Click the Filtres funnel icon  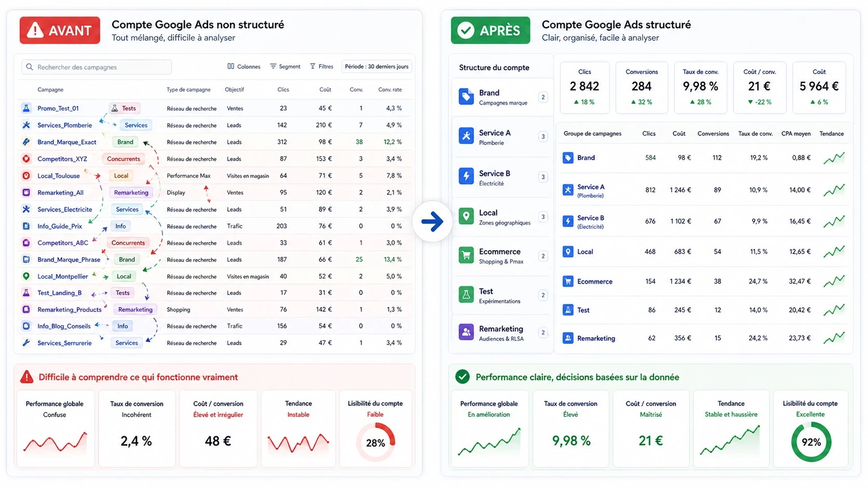click(312, 67)
